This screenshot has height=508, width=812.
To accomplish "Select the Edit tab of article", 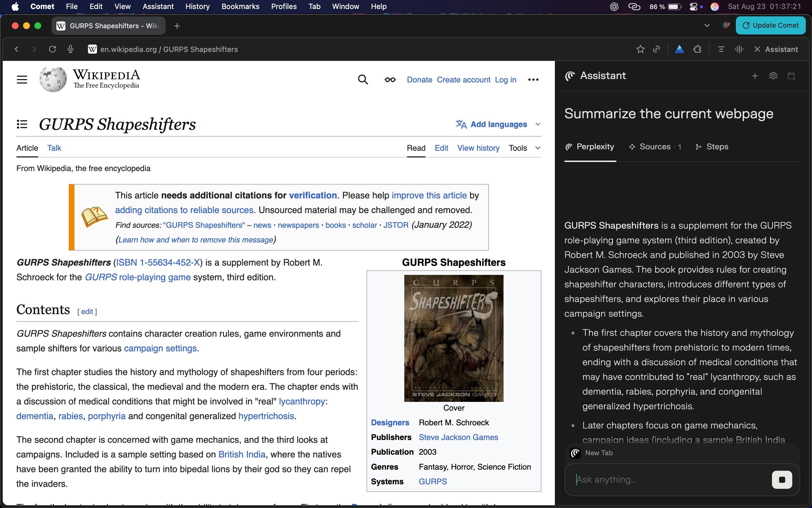I will pyautogui.click(x=441, y=148).
